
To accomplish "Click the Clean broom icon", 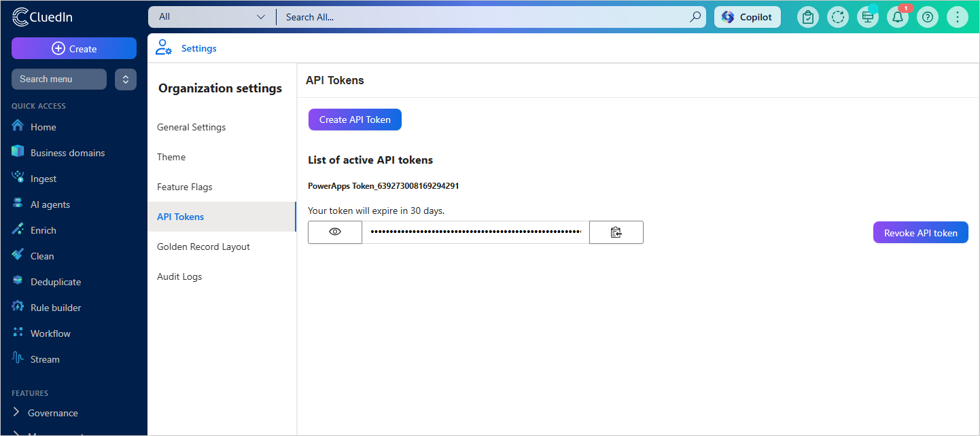I will tap(18, 255).
